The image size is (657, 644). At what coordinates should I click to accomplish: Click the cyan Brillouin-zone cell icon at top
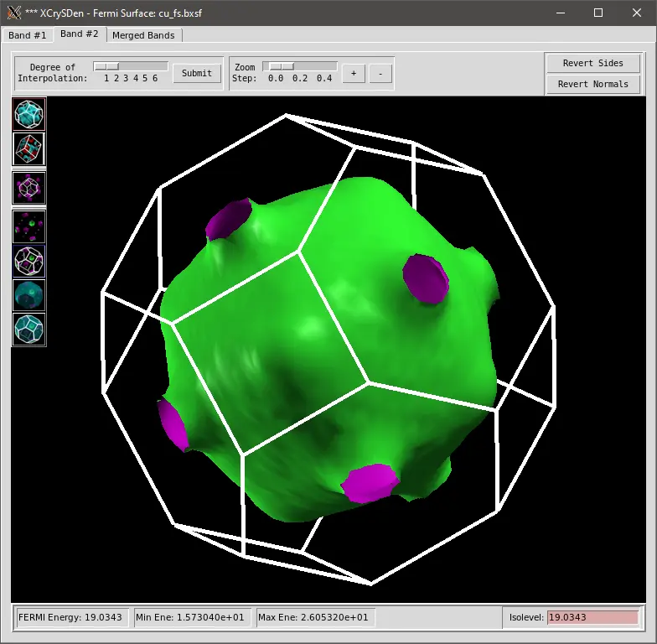(28, 114)
